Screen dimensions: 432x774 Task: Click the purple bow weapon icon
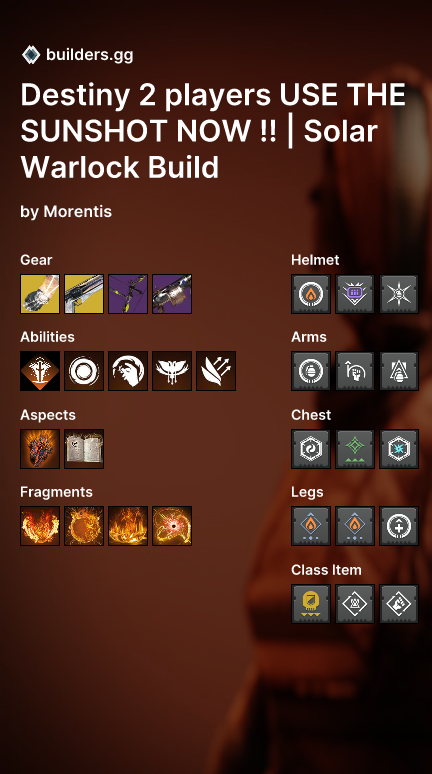point(128,294)
